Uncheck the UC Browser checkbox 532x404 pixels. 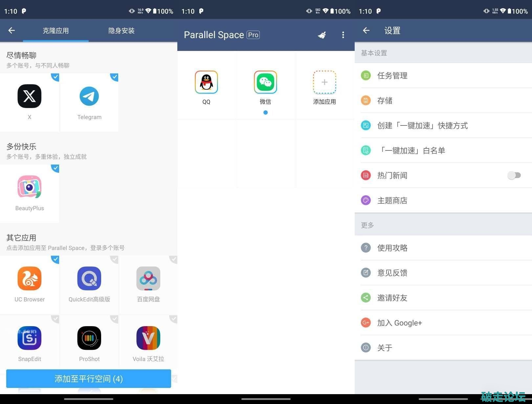[x=55, y=259]
